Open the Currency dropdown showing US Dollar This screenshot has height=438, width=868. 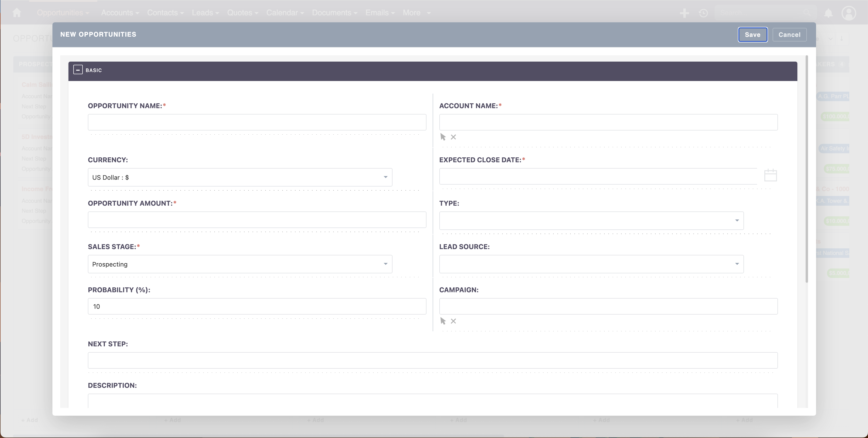[240, 177]
